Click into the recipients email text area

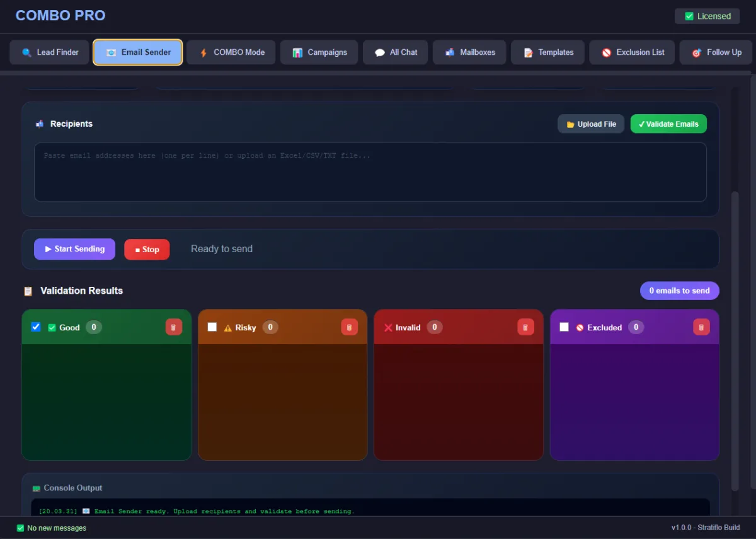(370, 172)
